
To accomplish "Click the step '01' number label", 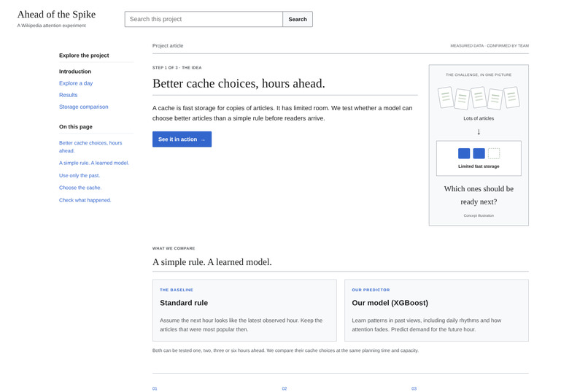I will click(155, 388).
